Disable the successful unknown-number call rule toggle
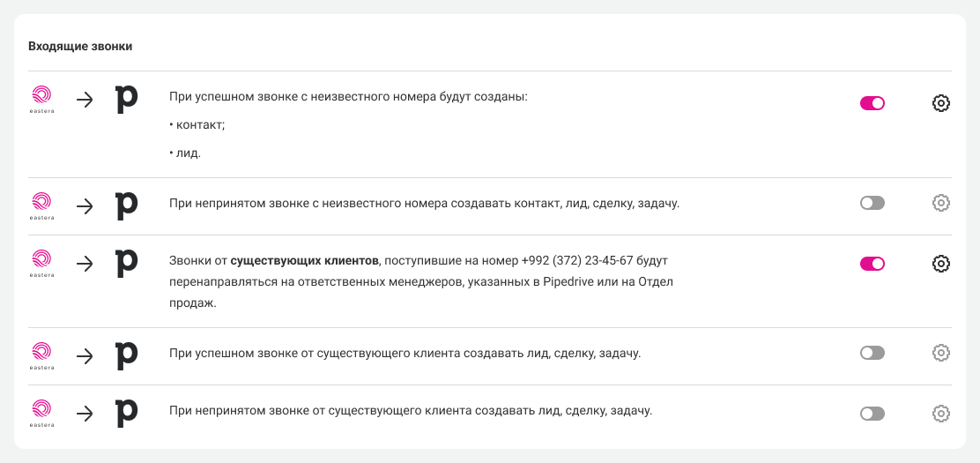The width and height of the screenshot is (980, 463). pos(872,103)
